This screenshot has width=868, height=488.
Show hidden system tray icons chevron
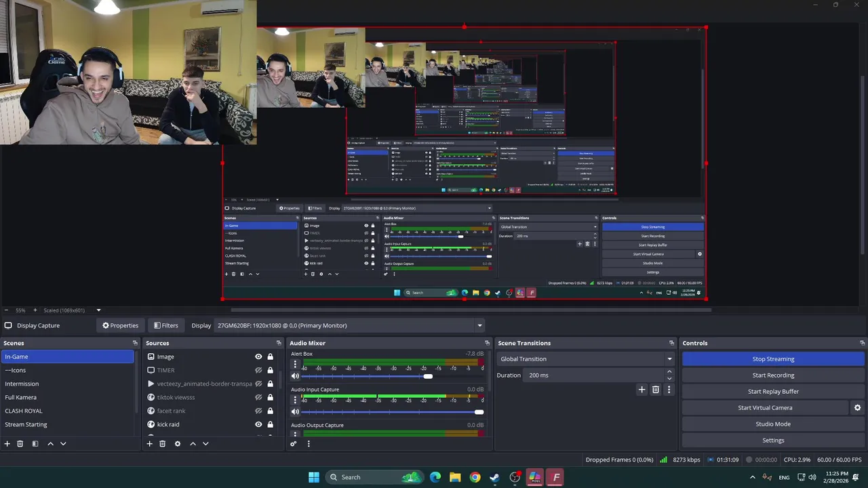pos(752,477)
